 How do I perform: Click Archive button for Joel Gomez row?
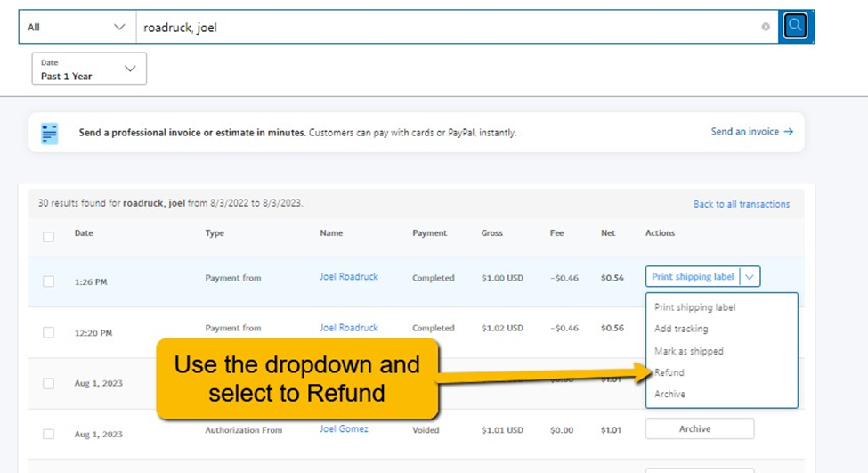click(x=700, y=428)
